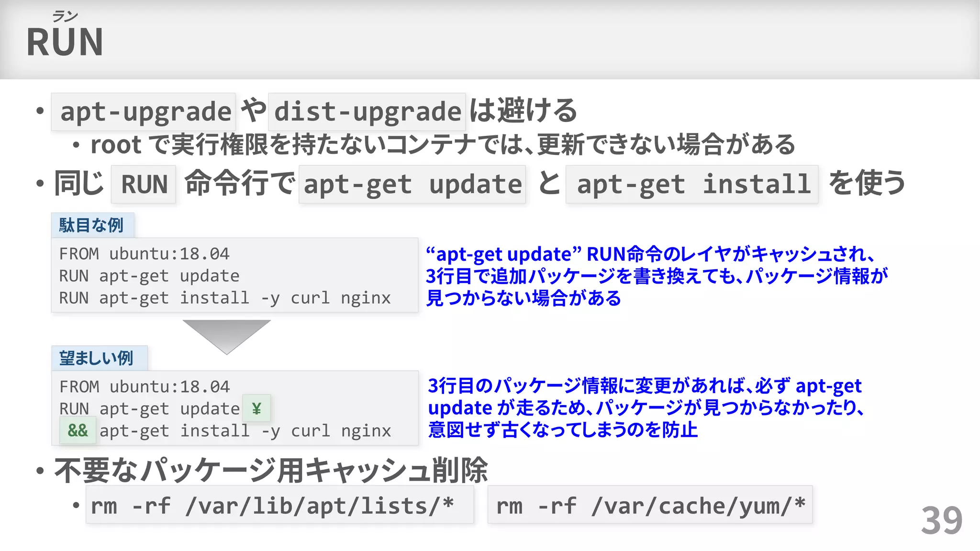Screen dimensions: 980x551
Task: Click the 'dist-upgrade' code box
Action: click(367, 112)
